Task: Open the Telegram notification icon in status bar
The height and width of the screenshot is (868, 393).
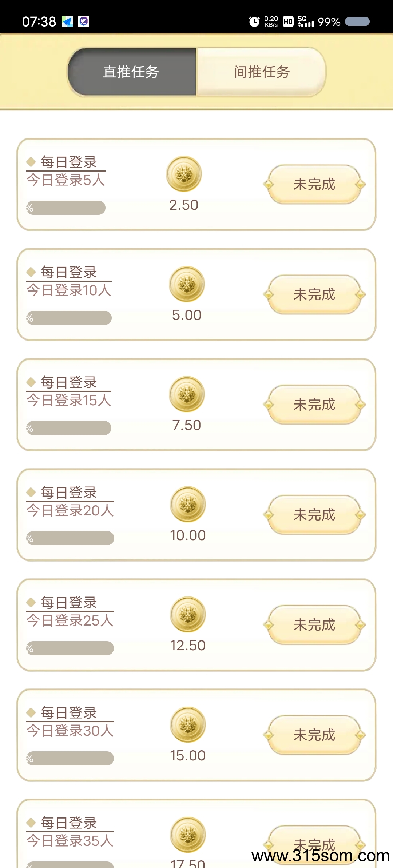Action: coord(67,22)
